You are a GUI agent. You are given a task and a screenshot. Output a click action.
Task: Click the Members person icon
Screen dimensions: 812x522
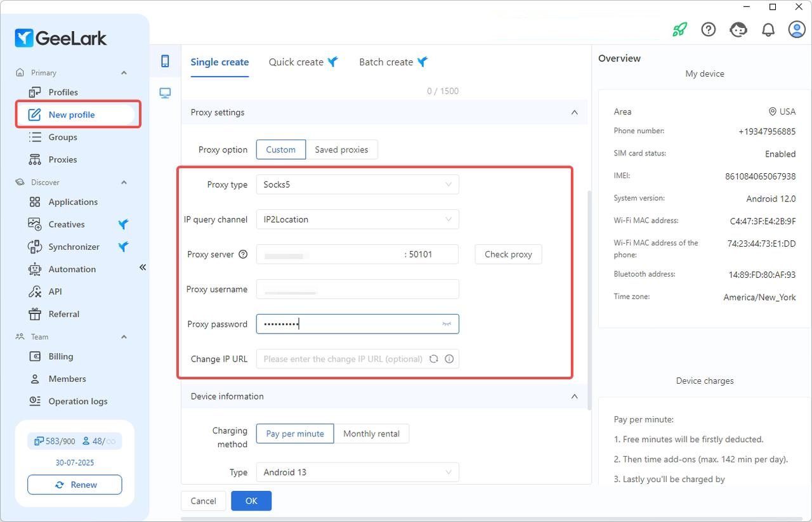coord(35,379)
